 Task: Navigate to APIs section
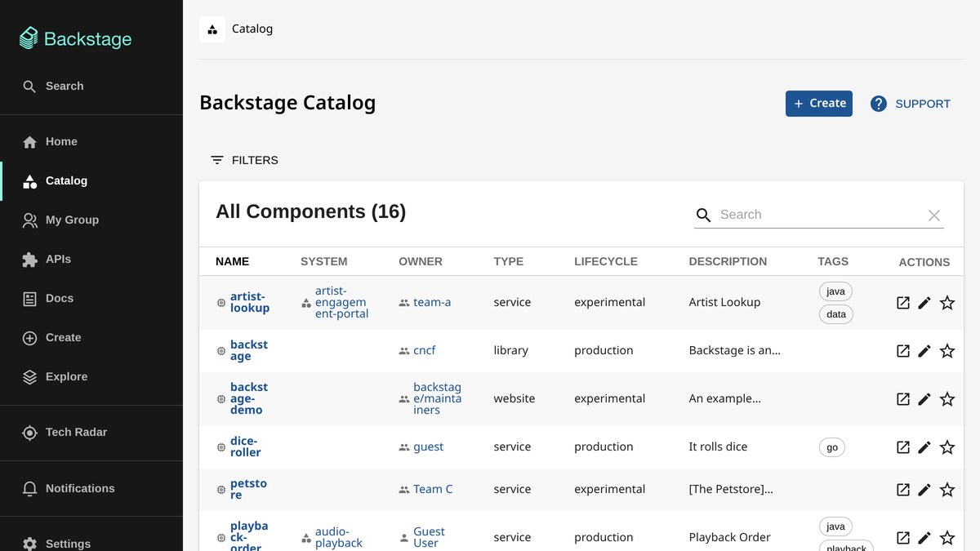pos(91,259)
